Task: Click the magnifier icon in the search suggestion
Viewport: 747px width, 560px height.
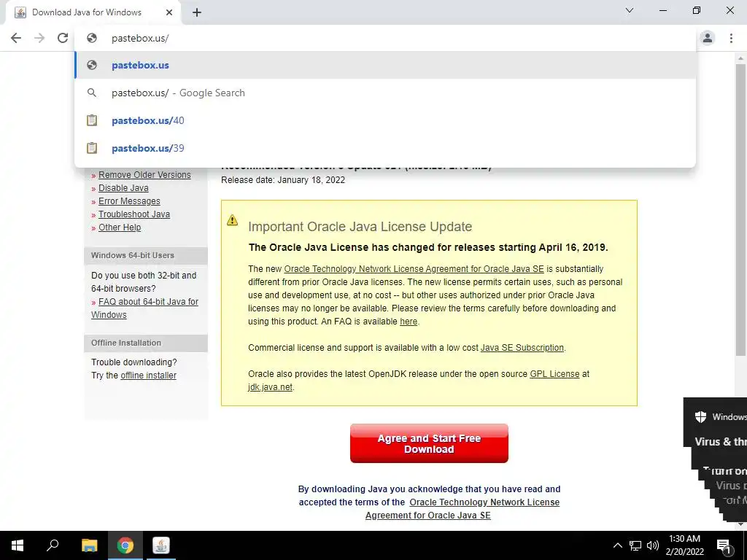Action: click(x=92, y=93)
